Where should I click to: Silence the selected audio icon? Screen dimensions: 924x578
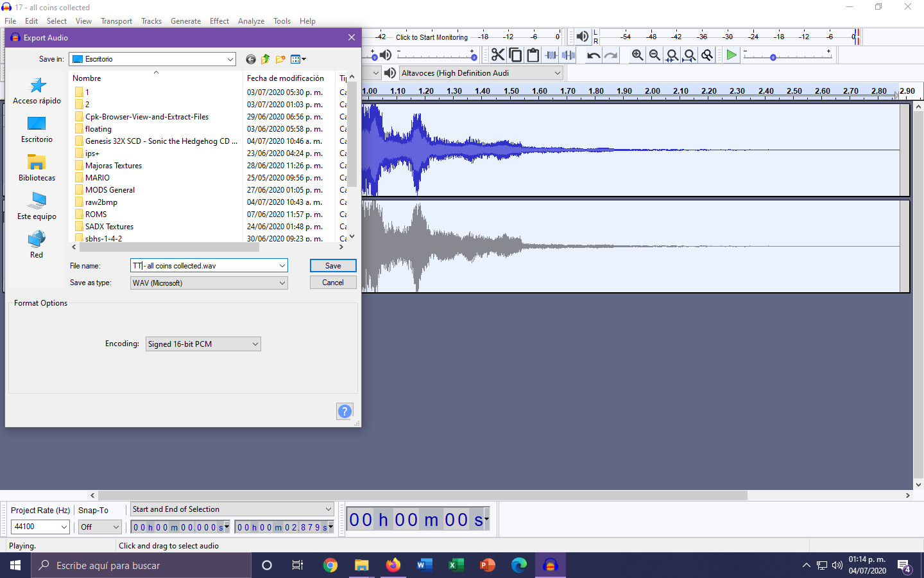[569, 55]
